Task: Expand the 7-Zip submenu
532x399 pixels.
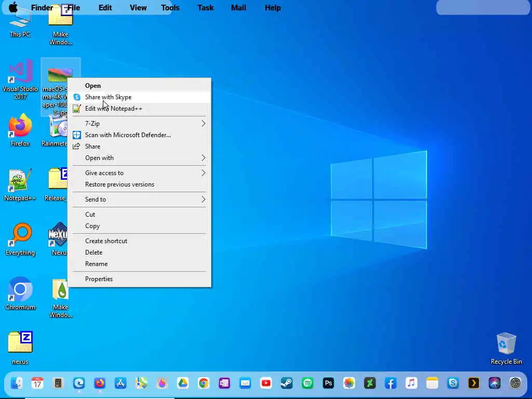Action: [139, 124]
